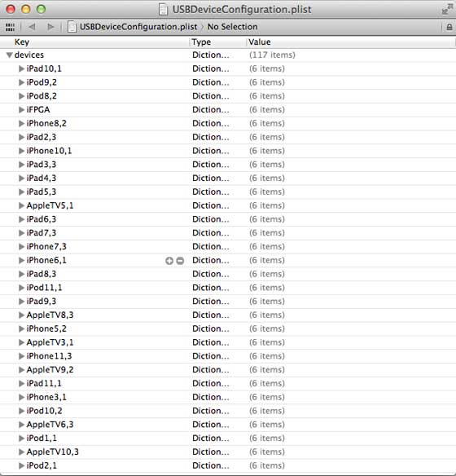Remove iPhone6,1 row with minus button
Viewport: 456px width, 476px height.
click(x=180, y=261)
